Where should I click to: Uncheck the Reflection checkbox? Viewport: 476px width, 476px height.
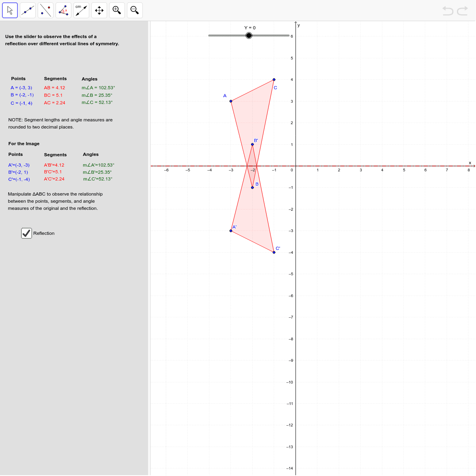tap(27, 233)
